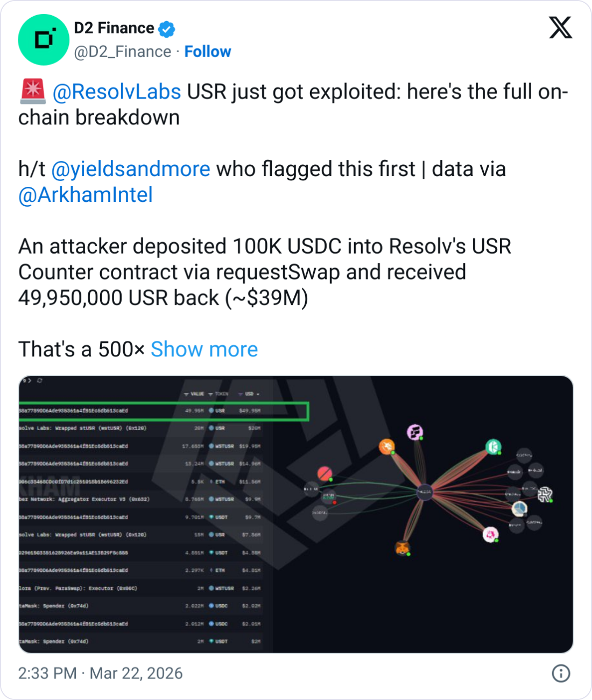Toggle sorting on the TOKEN column

point(218,394)
